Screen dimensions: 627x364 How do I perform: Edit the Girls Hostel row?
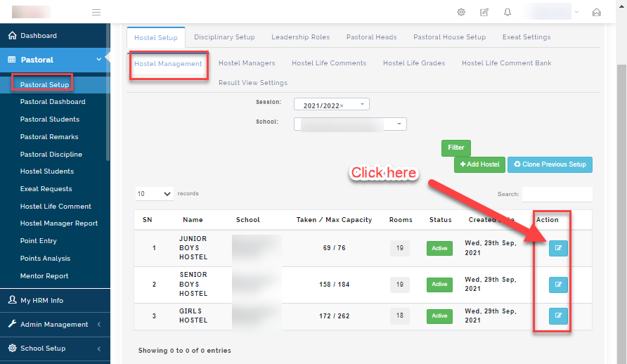[558, 316]
